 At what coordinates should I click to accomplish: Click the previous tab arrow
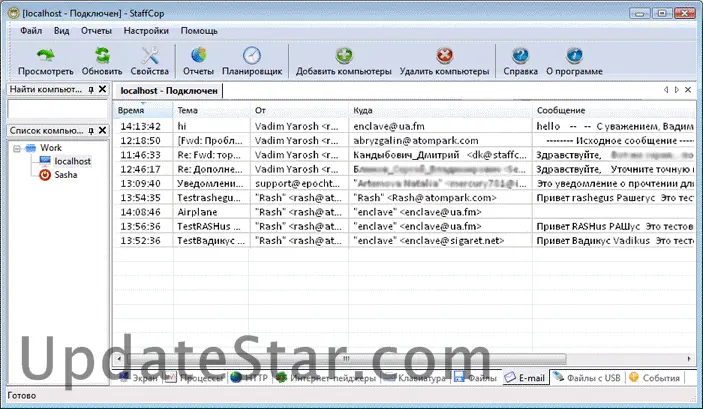point(666,90)
